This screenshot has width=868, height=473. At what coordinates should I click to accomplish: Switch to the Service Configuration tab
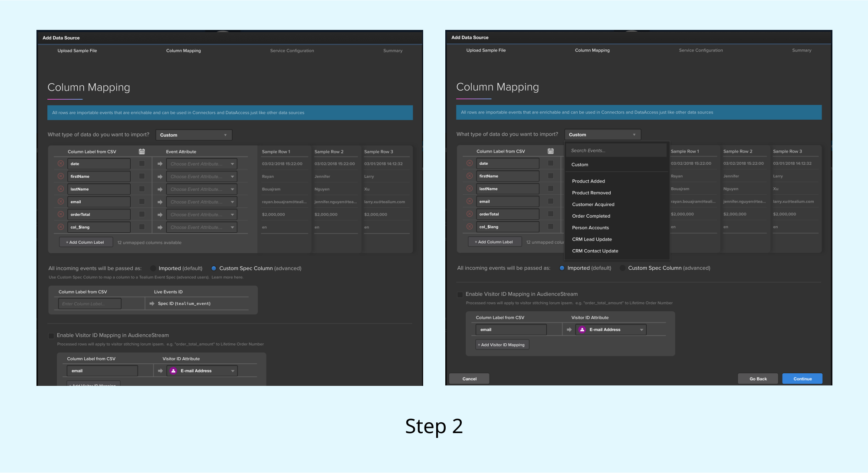pyautogui.click(x=292, y=51)
